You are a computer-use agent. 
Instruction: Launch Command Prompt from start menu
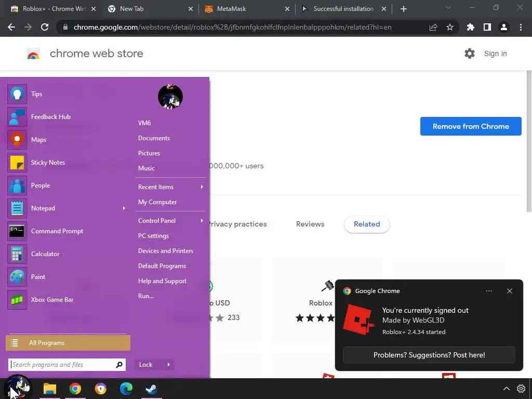pyautogui.click(x=17, y=231)
